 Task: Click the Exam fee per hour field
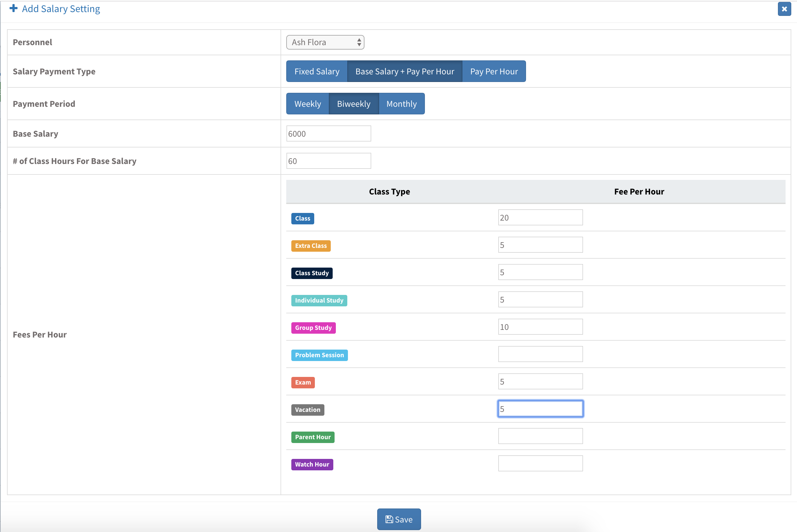(540, 382)
